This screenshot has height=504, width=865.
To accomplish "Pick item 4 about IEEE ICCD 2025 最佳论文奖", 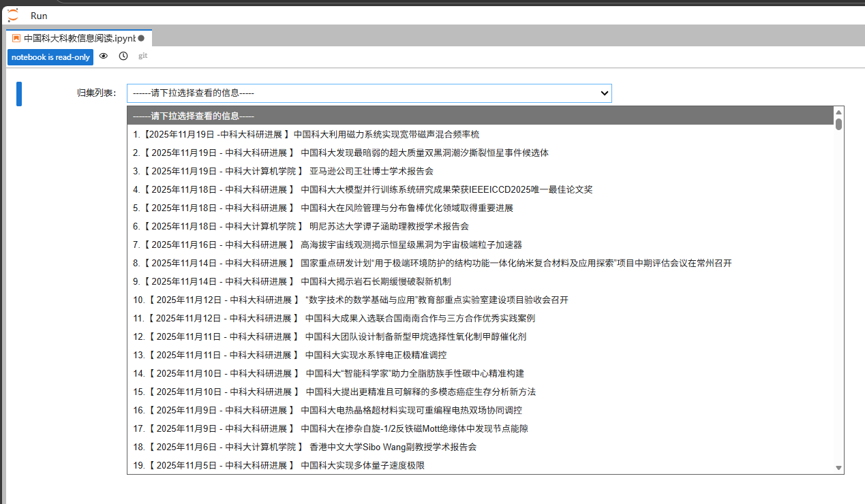I will tap(481, 189).
